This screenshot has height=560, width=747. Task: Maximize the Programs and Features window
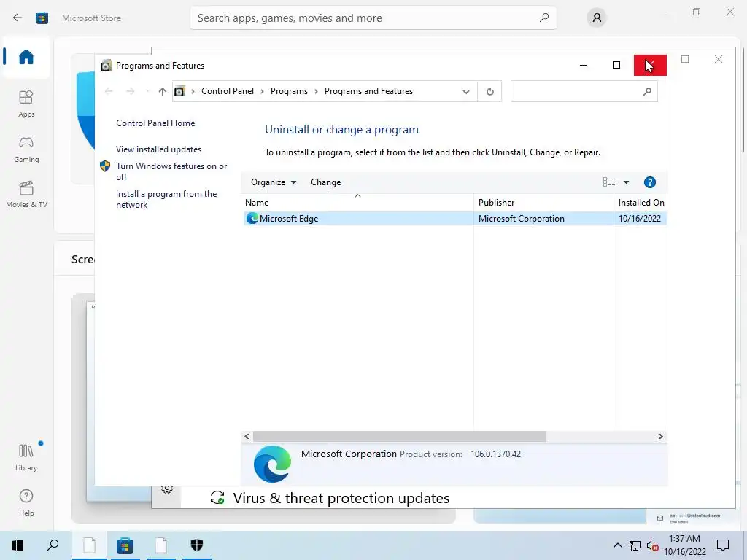[x=616, y=65]
